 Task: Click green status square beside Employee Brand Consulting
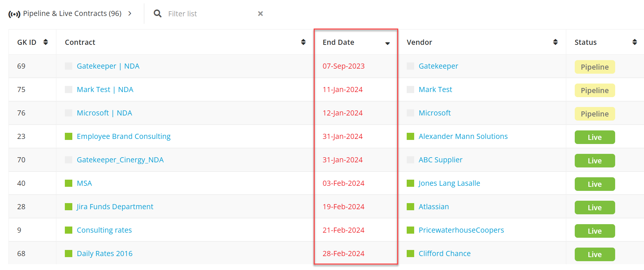[69, 137]
